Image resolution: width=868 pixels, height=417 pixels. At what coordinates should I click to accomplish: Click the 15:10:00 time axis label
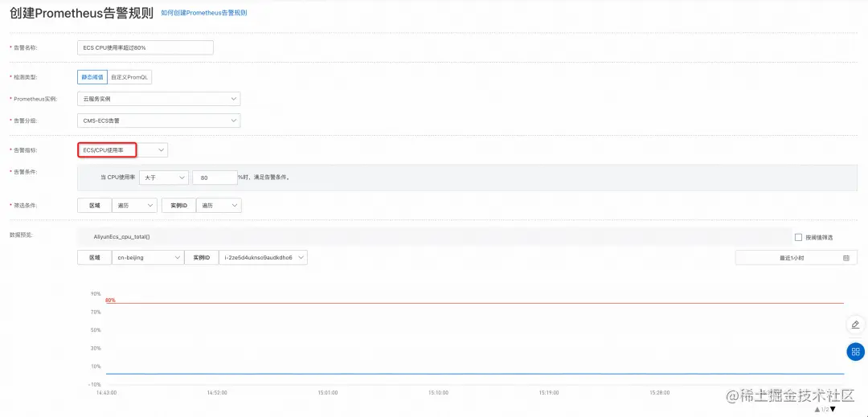(x=439, y=393)
